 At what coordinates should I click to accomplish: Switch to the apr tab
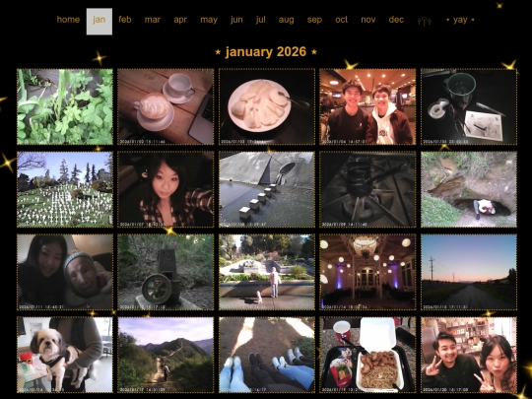[180, 20]
